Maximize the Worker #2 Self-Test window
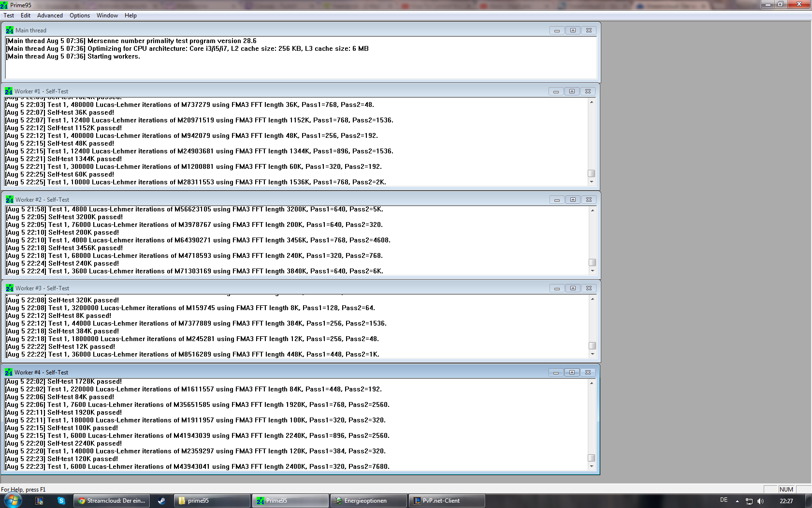This screenshot has width=812, height=508. tap(573, 199)
